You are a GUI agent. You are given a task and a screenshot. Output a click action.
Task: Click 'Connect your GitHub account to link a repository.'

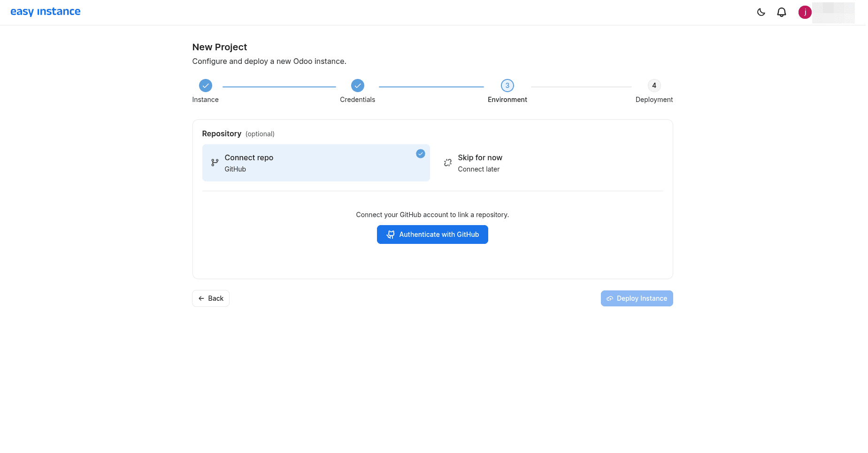432,215
